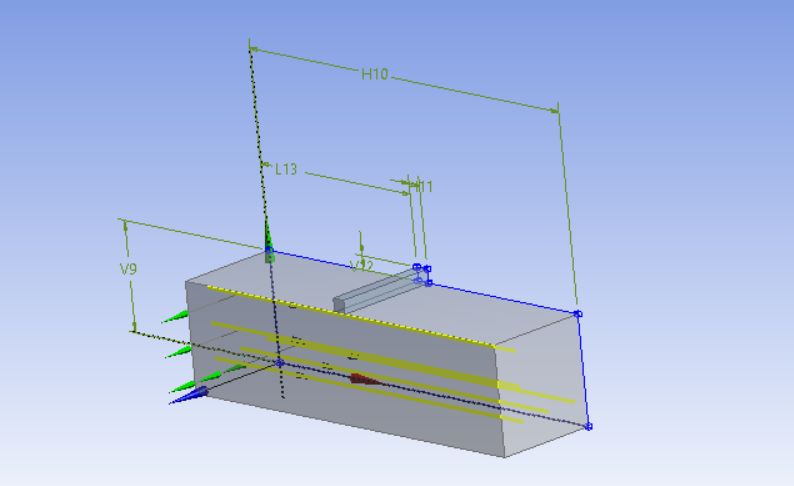Screen dimensions: 794x486
Task: Select the L13 length dimension label
Action: 286,169
